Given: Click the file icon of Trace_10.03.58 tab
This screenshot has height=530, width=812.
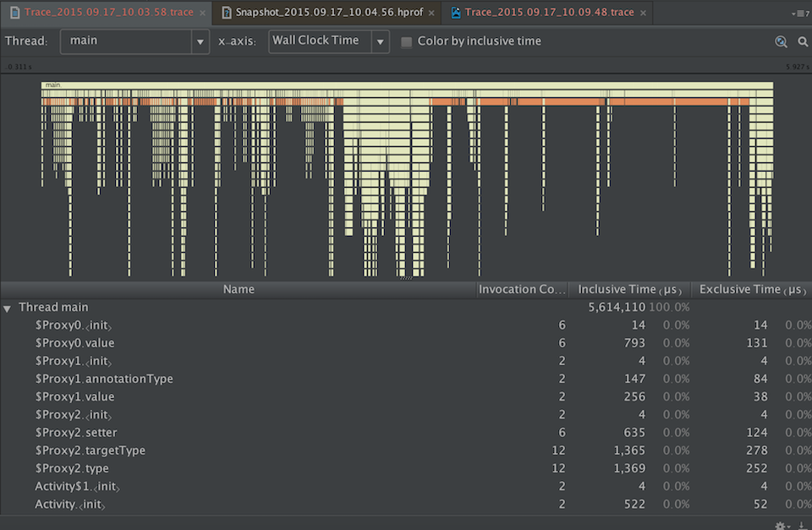Looking at the screenshot, I should click(x=14, y=13).
